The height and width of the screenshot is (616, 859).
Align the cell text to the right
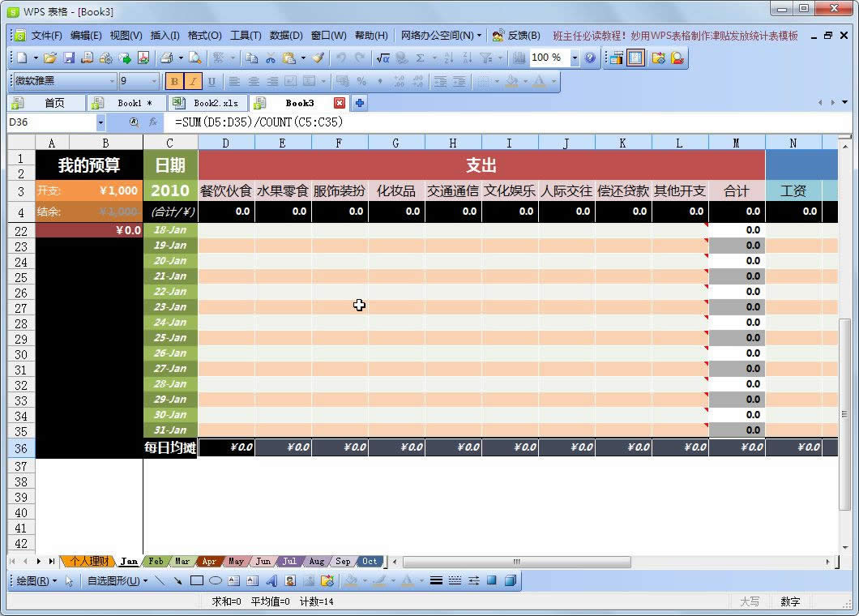click(x=272, y=82)
